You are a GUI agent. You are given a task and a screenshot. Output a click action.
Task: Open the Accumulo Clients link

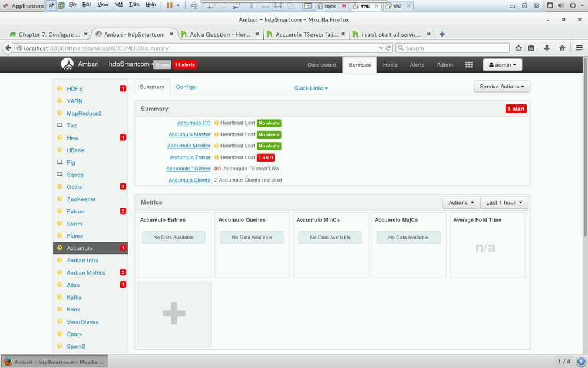tap(189, 180)
